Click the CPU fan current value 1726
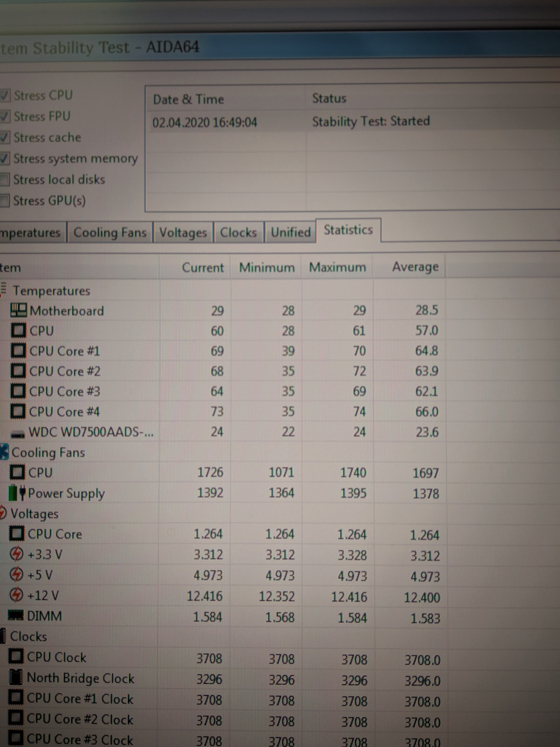This screenshot has height=747, width=560. point(210,472)
